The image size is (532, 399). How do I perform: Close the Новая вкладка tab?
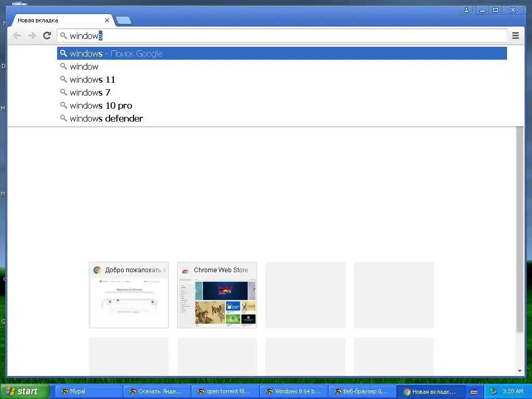pyautogui.click(x=107, y=20)
